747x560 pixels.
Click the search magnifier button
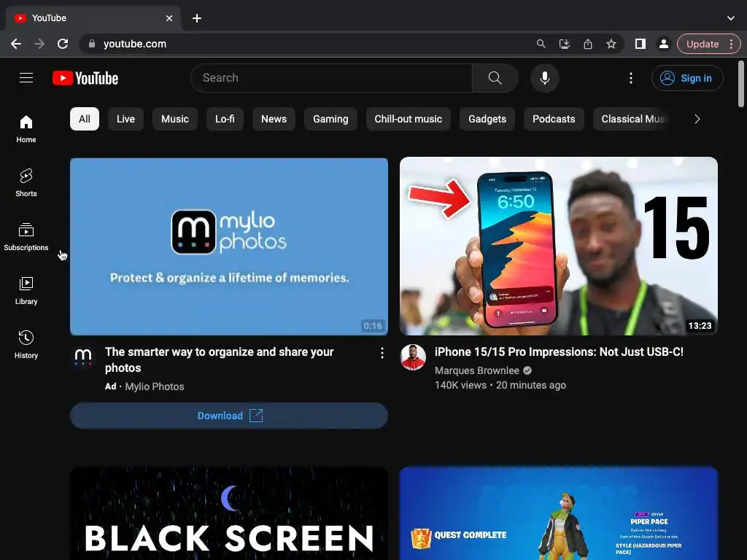(x=495, y=78)
